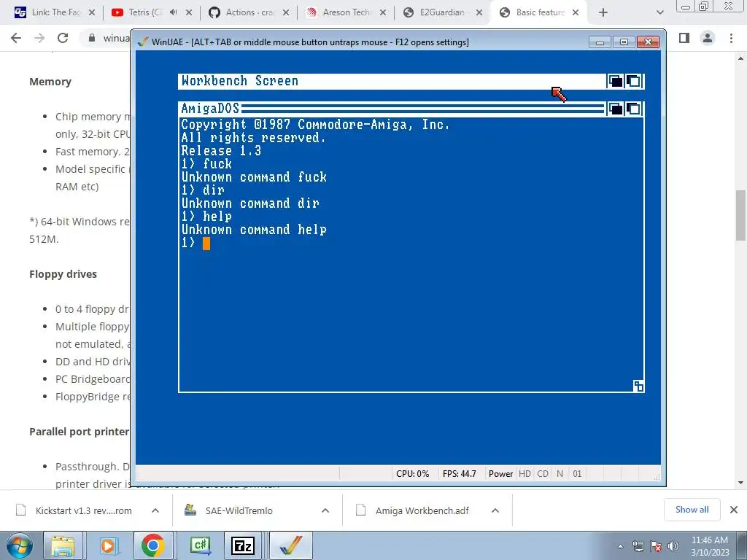Click the volume speaker tray icon
The height and width of the screenshot is (560, 747).
click(673, 546)
